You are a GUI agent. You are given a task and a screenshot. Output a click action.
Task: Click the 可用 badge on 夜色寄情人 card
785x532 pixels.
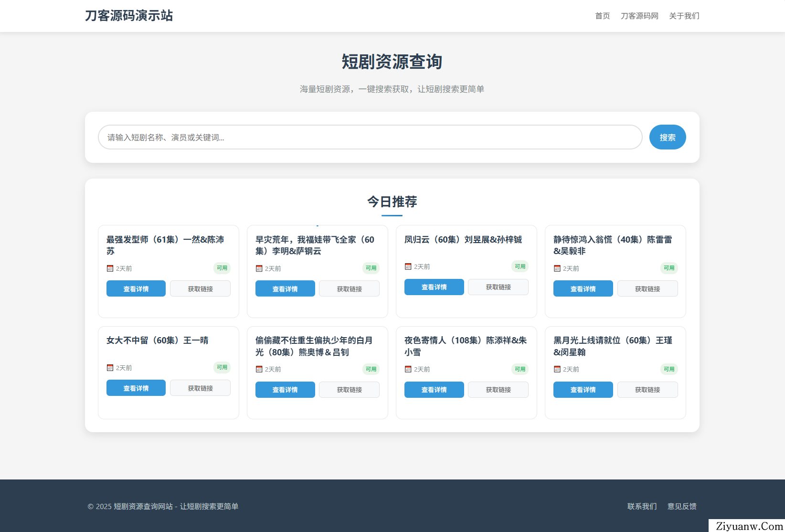pyautogui.click(x=520, y=369)
